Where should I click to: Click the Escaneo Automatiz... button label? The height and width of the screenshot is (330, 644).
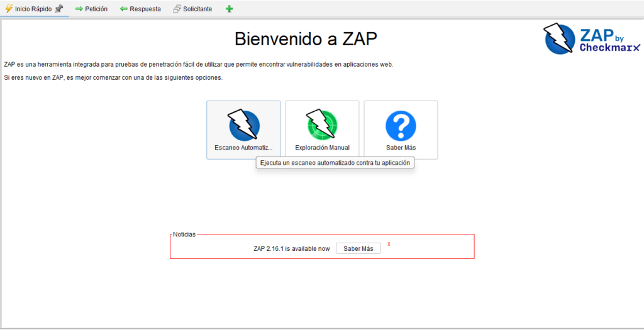[243, 148]
